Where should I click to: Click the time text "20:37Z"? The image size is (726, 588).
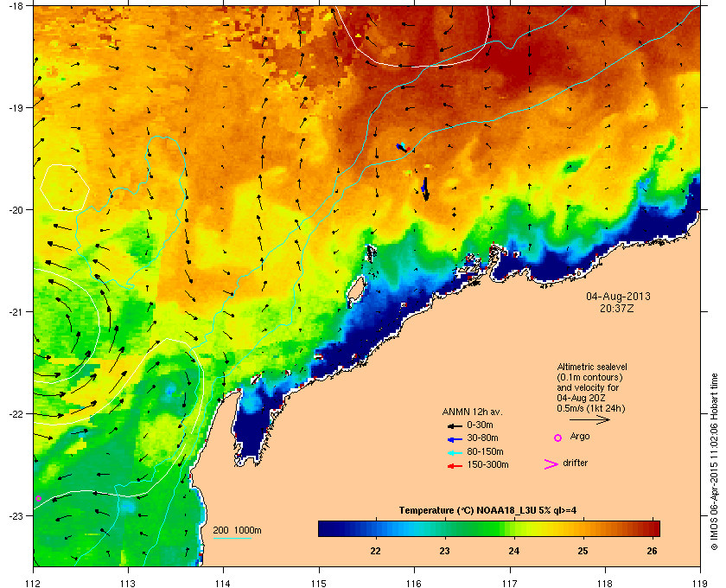point(617,308)
